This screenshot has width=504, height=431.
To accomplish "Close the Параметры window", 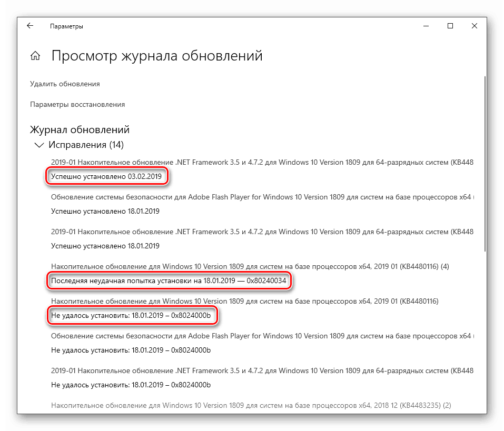I will tap(475, 26).
